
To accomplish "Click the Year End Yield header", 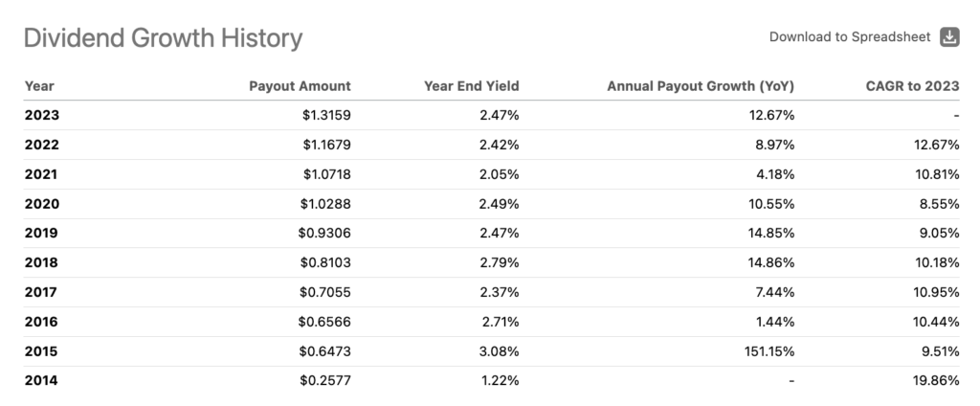I will click(x=471, y=85).
